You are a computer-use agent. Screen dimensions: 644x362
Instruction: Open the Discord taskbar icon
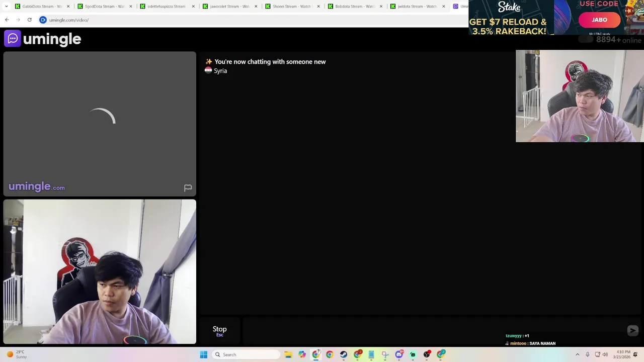[399, 354]
